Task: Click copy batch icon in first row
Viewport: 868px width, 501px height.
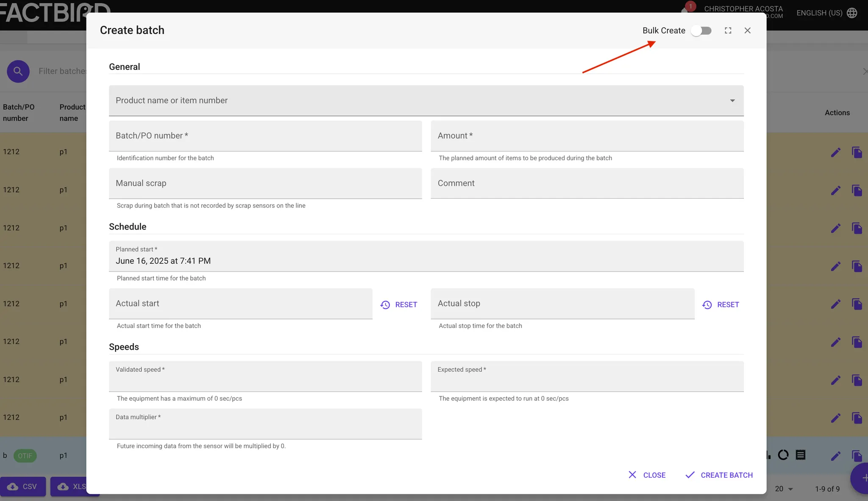Action: [857, 152]
